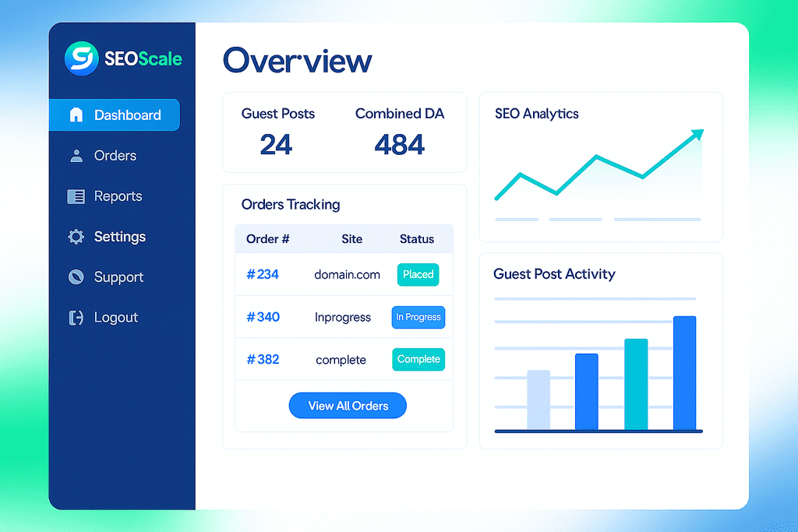Click the Orders person icon

(x=76, y=156)
